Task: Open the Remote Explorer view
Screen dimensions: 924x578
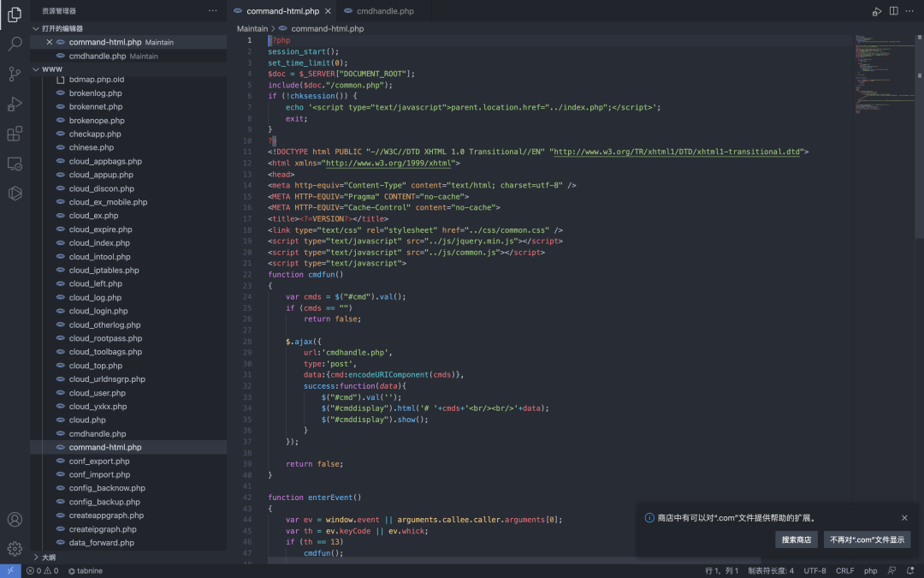Action: [x=15, y=164]
